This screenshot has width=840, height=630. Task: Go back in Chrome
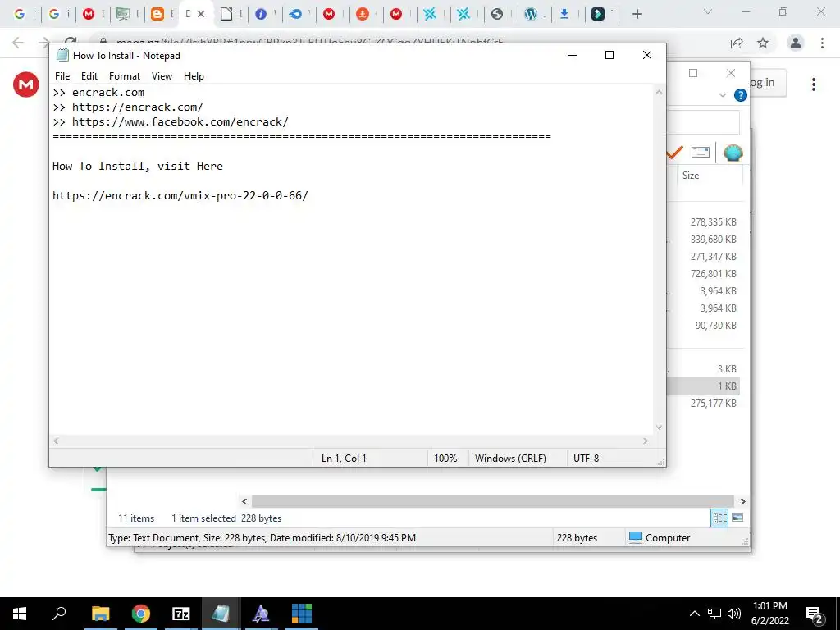(18, 43)
